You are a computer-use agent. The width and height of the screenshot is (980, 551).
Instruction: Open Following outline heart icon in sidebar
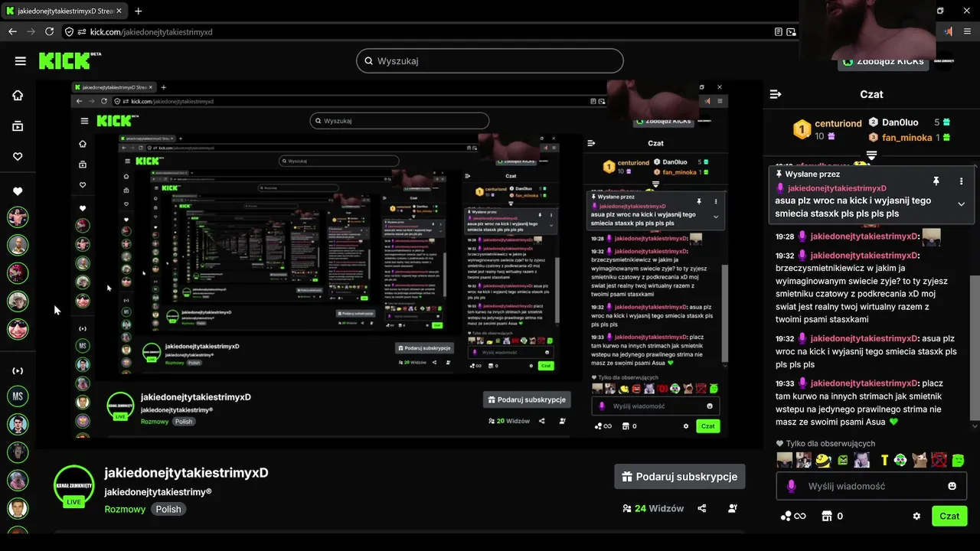pyautogui.click(x=18, y=156)
